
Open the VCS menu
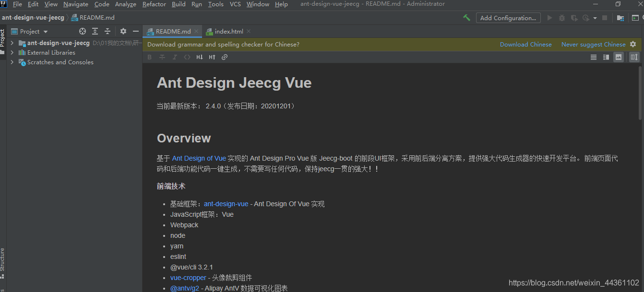pos(235,4)
